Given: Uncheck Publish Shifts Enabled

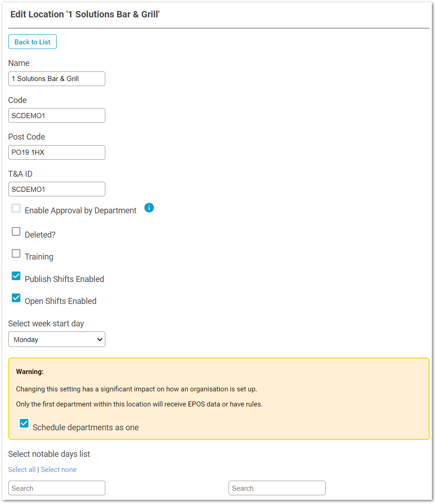Looking at the screenshot, I should [x=16, y=276].
